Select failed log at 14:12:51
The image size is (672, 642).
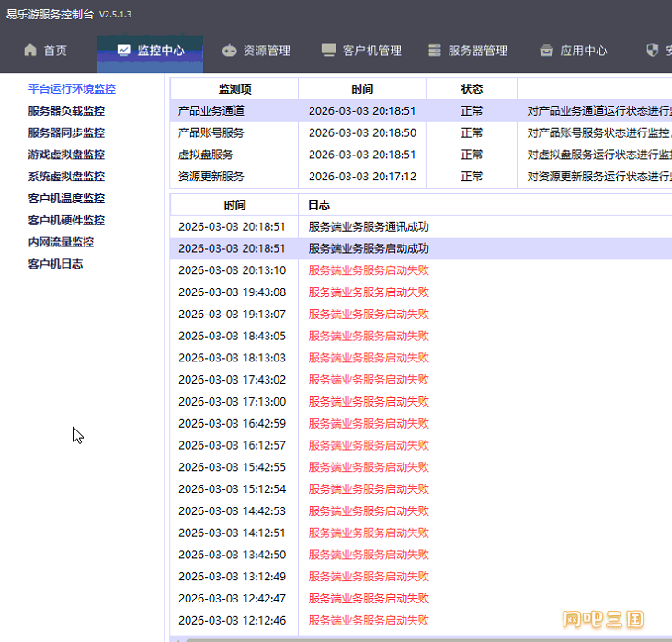(x=421, y=533)
